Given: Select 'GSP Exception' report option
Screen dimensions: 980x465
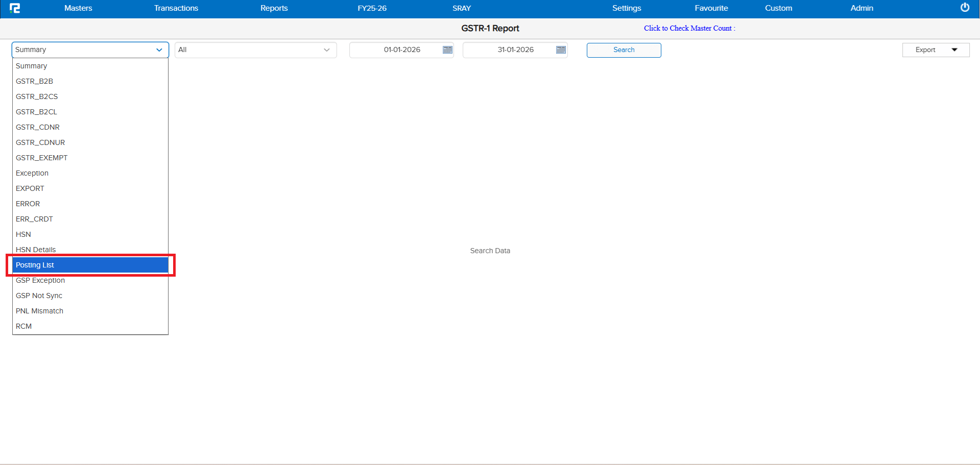Looking at the screenshot, I should pyautogui.click(x=40, y=280).
